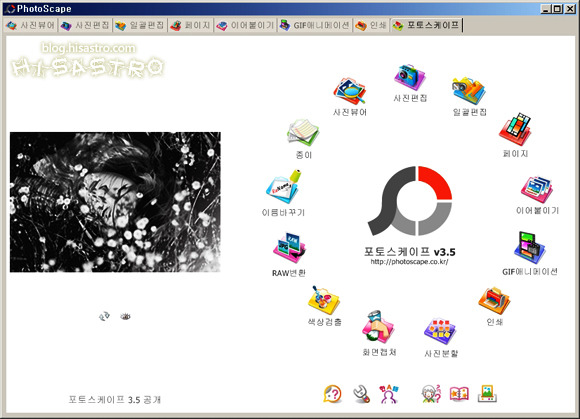Launch the RAW변환 converter icon

click(289, 248)
